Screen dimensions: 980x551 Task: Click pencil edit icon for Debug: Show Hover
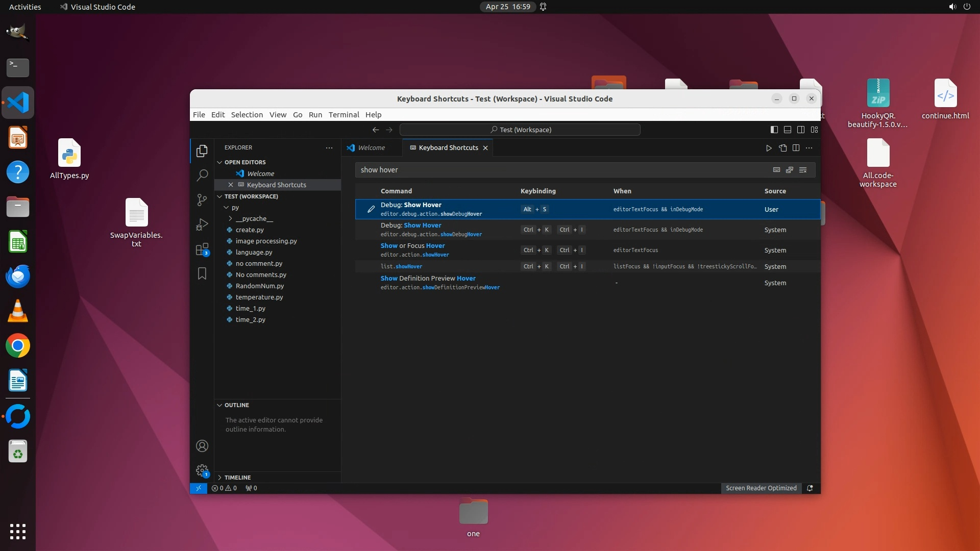point(371,209)
